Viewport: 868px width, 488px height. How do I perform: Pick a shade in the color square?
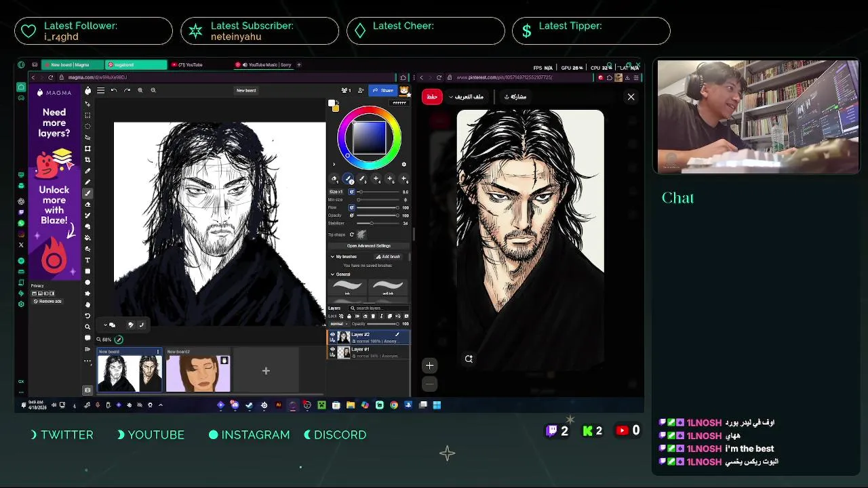click(x=370, y=138)
